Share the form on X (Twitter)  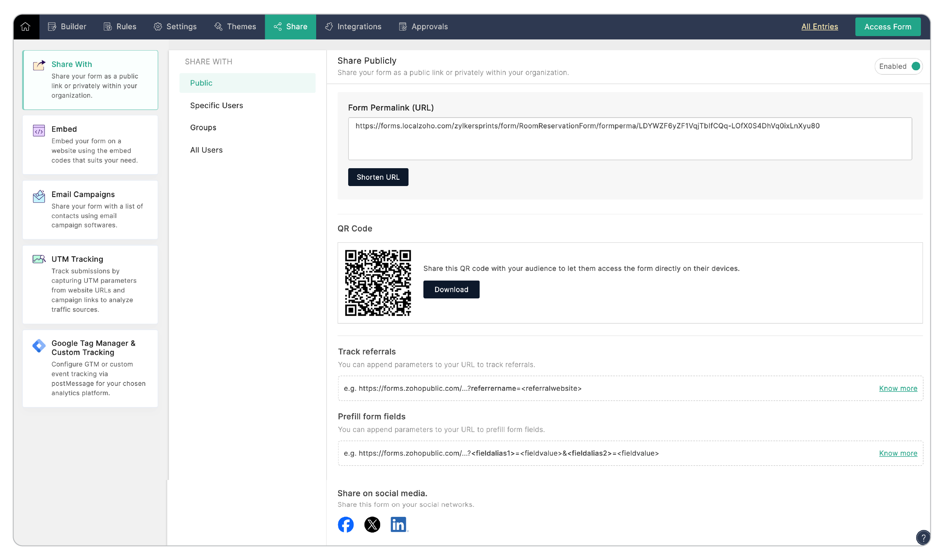click(372, 525)
